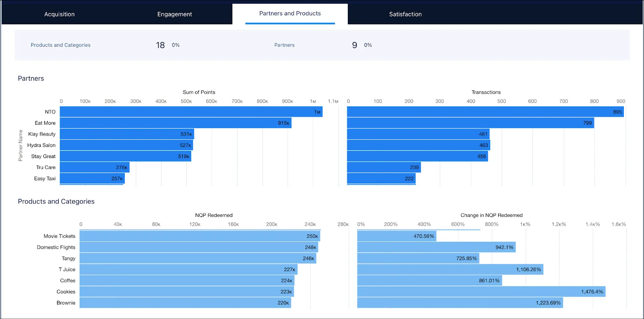This screenshot has height=319, width=644.
Task: Click the Partners metric label
Action: click(x=285, y=45)
